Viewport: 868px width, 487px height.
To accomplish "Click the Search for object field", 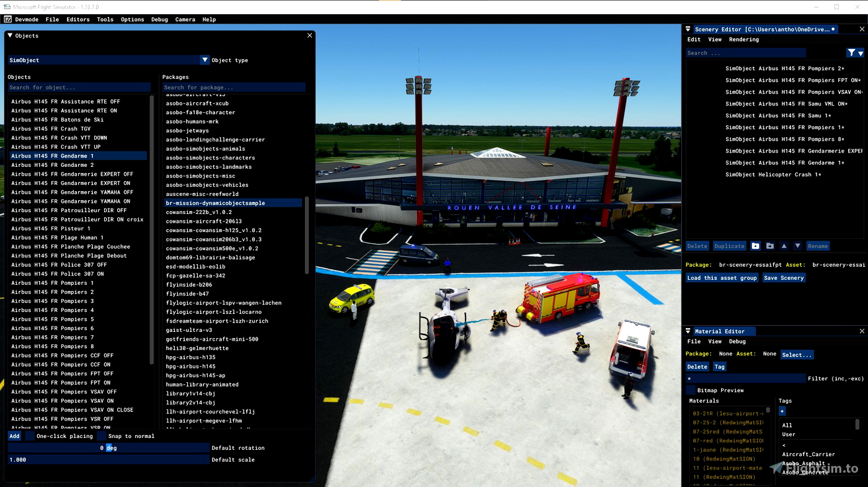I will 79,87.
